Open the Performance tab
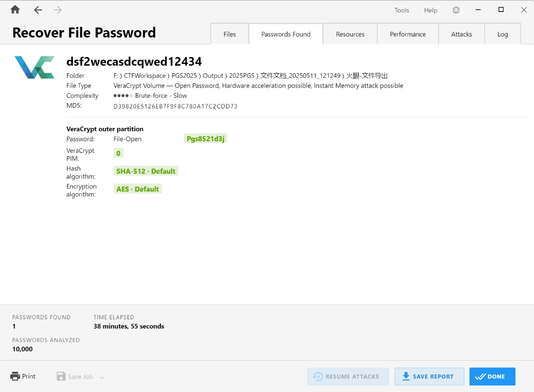The width and height of the screenshot is (534, 392). tap(407, 34)
